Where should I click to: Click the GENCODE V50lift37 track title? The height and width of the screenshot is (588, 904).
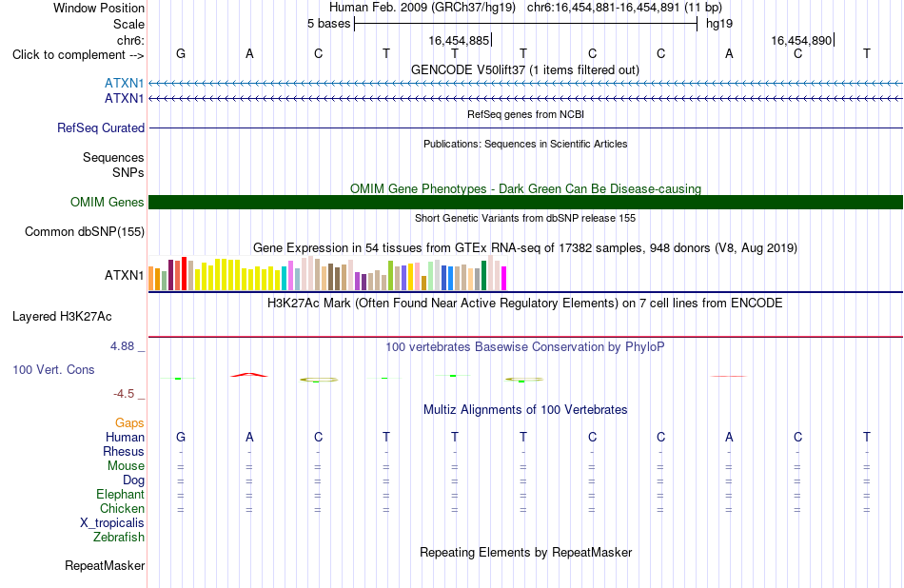525,70
